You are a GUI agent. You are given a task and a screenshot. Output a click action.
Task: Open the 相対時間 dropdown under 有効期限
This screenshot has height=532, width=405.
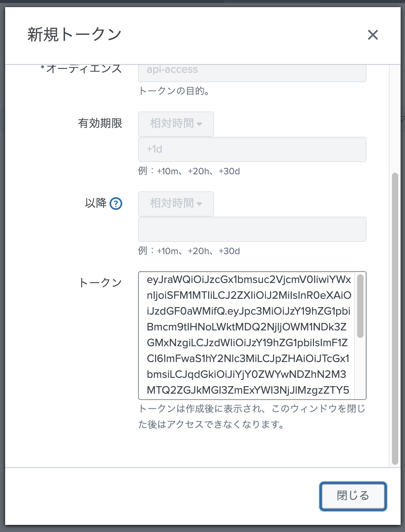point(176,124)
